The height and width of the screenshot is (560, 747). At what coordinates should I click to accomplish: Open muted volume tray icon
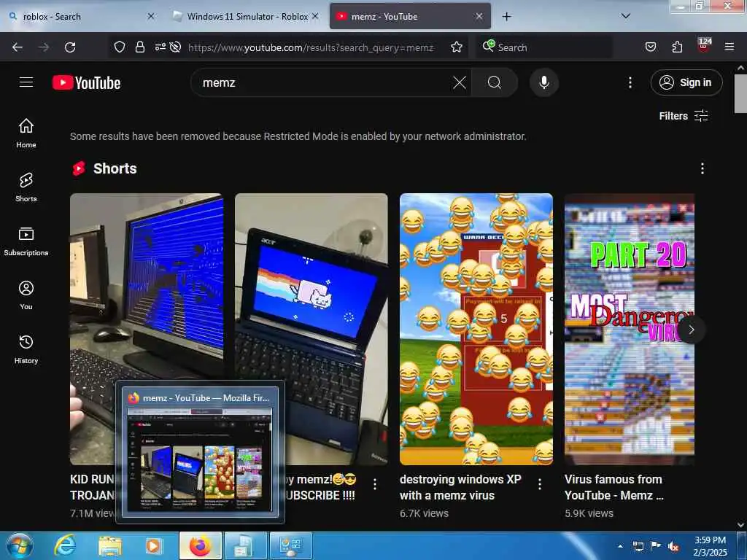pos(673,547)
